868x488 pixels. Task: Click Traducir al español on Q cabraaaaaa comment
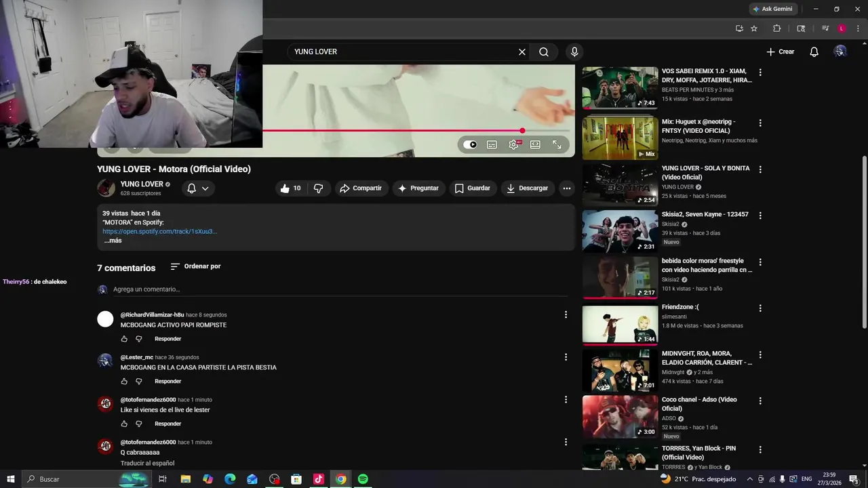[x=147, y=463]
